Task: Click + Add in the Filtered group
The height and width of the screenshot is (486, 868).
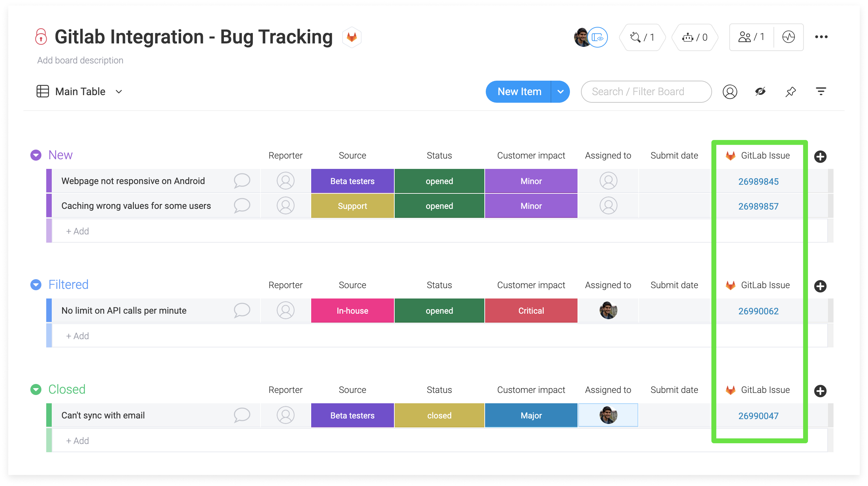Action: tap(78, 336)
